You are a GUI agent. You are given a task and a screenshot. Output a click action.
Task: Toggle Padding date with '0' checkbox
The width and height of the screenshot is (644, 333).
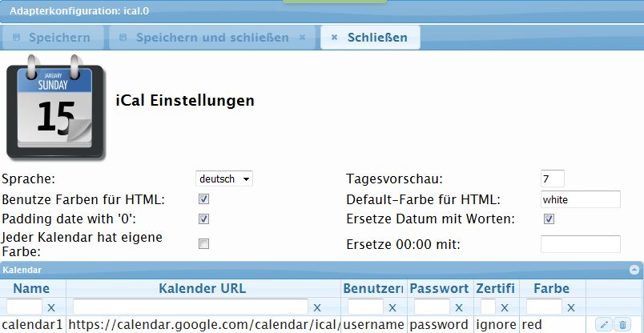point(203,219)
